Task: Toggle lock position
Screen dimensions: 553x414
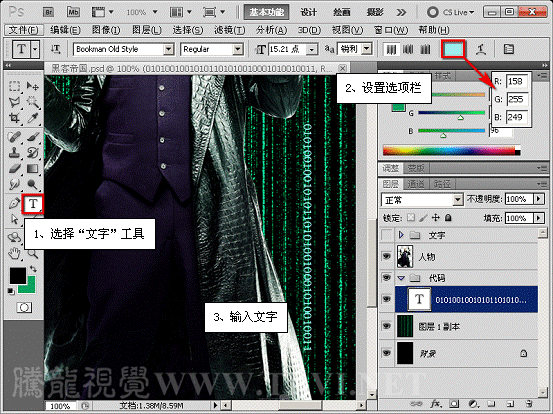Action: [x=436, y=218]
